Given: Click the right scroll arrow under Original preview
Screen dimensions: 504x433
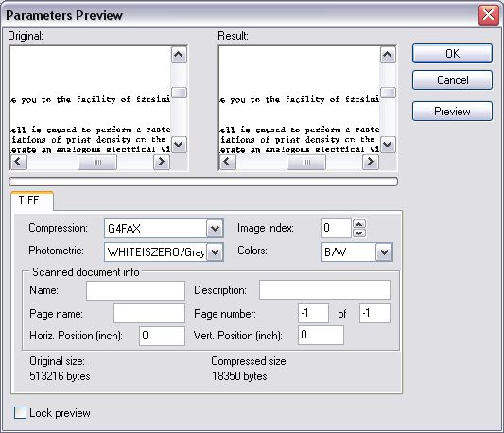Looking at the screenshot, I should coord(162,162).
